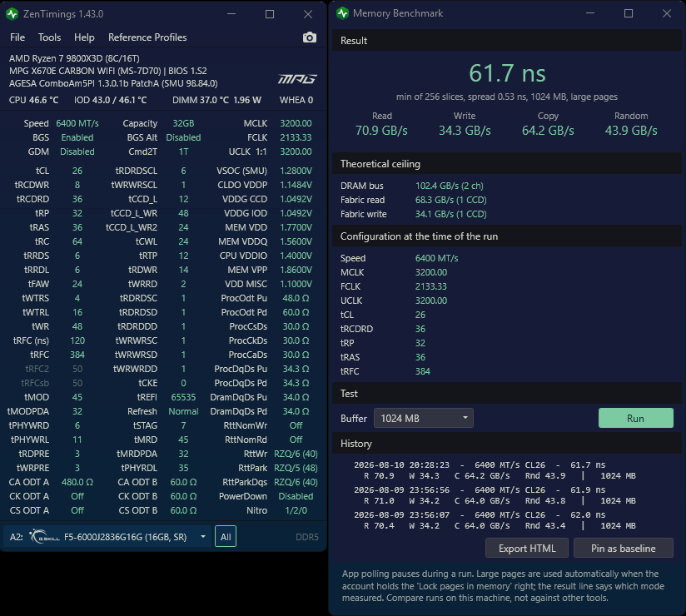Click the MPG motherboard brand logo
Image resolution: width=686 pixels, height=616 pixels.
(x=297, y=79)
